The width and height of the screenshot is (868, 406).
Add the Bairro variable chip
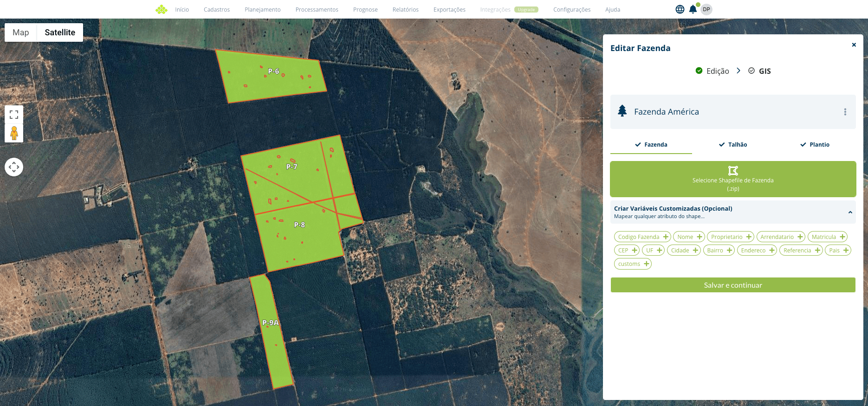pyautogui.click(x=719, y=250)
